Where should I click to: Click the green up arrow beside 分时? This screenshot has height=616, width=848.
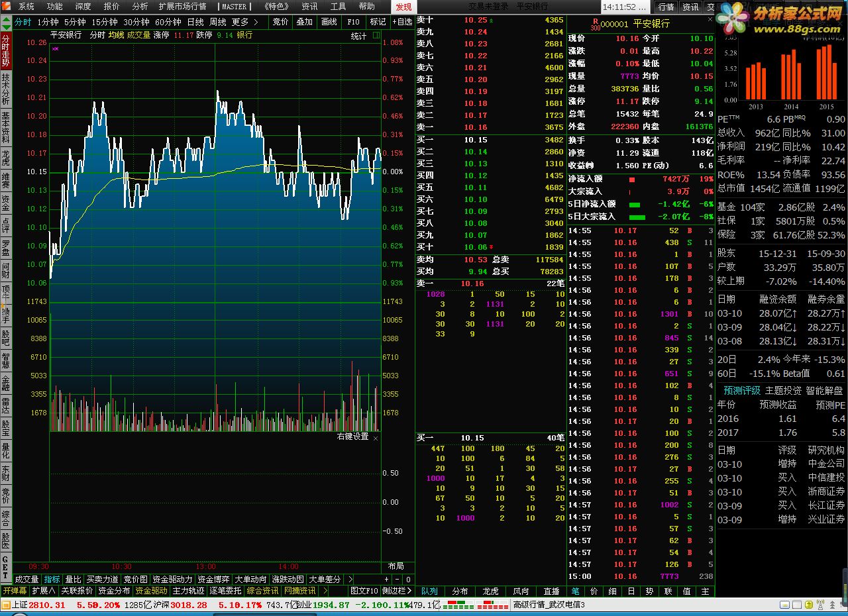click(7, 19)
